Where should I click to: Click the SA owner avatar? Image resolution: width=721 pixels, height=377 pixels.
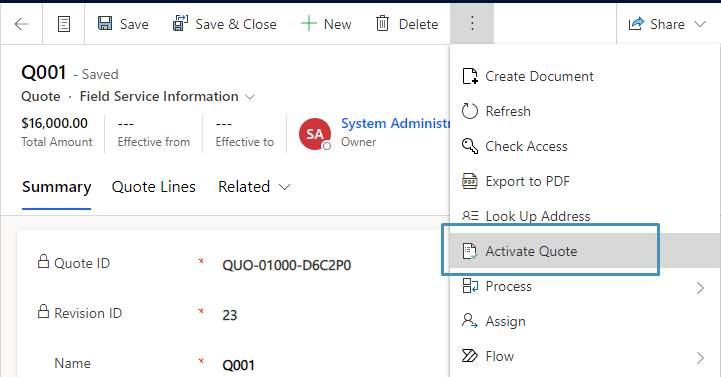click(315, 134)
